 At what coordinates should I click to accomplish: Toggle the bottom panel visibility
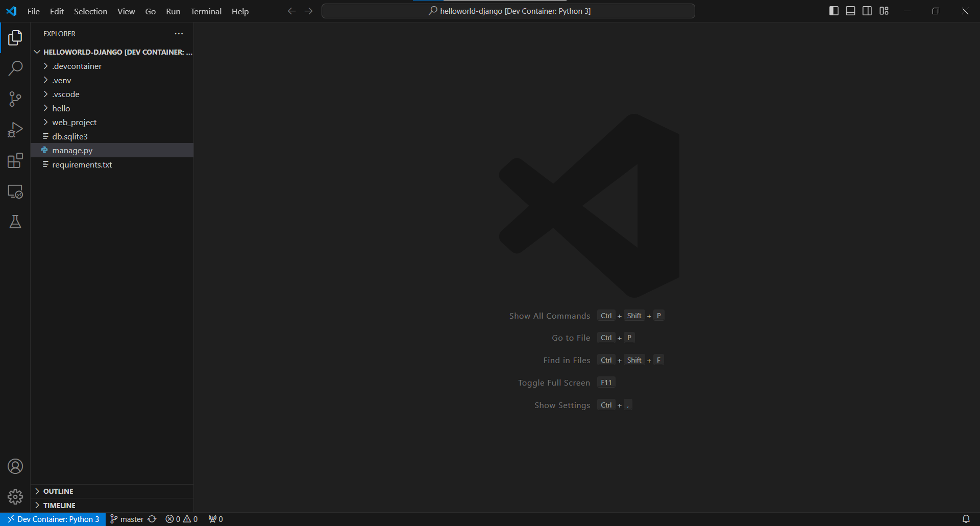click(850, 11)
